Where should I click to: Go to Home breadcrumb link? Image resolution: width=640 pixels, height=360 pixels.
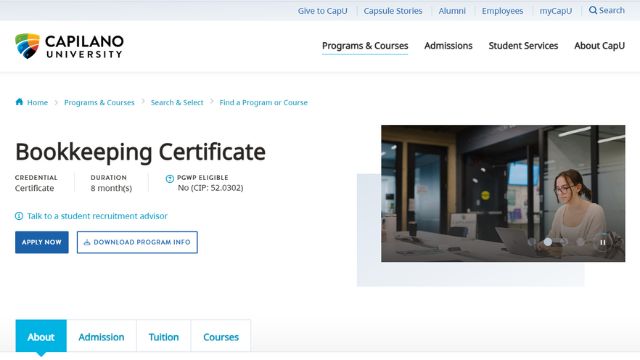[x=37, y=102]
